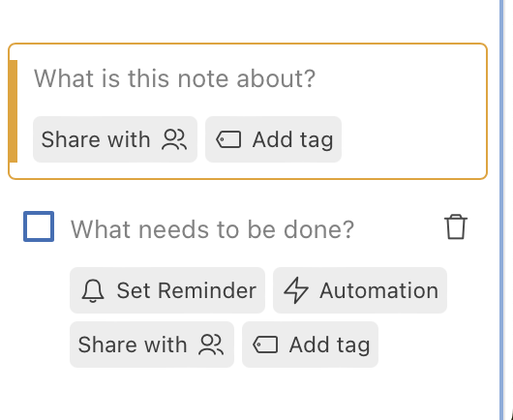Select 'Add tag' text on the note card
Image resolution: width=513 pixels, height=420 pixels.
[293, 140]
